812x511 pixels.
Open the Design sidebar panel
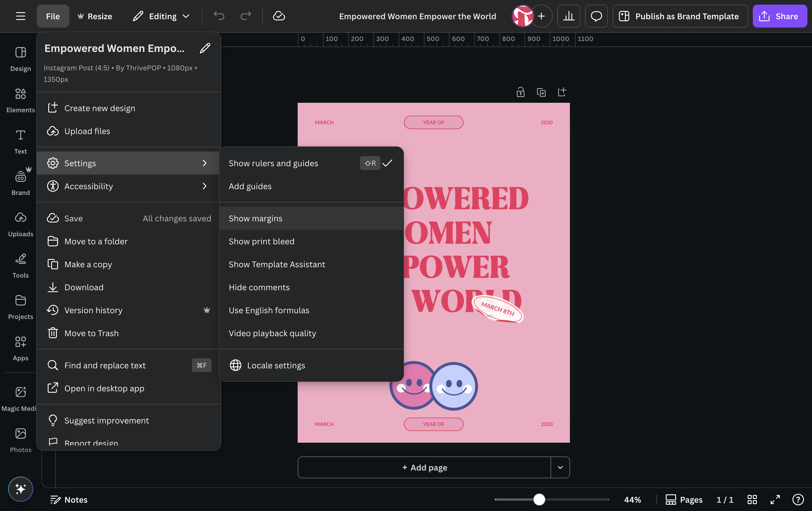tap(21, 59)
